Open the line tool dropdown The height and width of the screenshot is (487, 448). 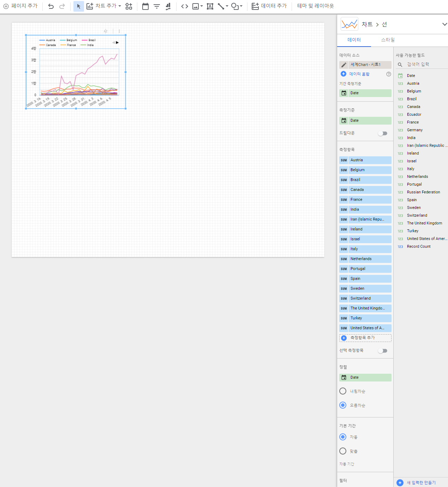(223, 6)
